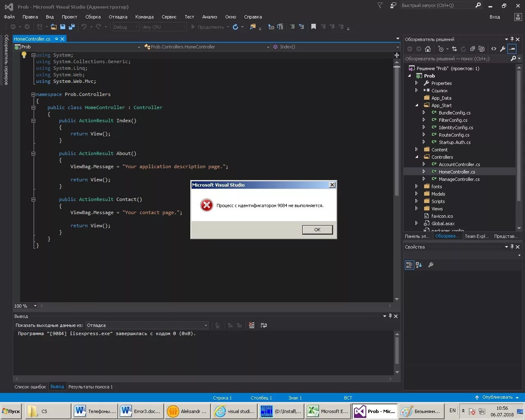Select HomeController.cs in Solution Explorer
Image resolution: width=525 pixels, height=420 pixels.
point(457,172)
